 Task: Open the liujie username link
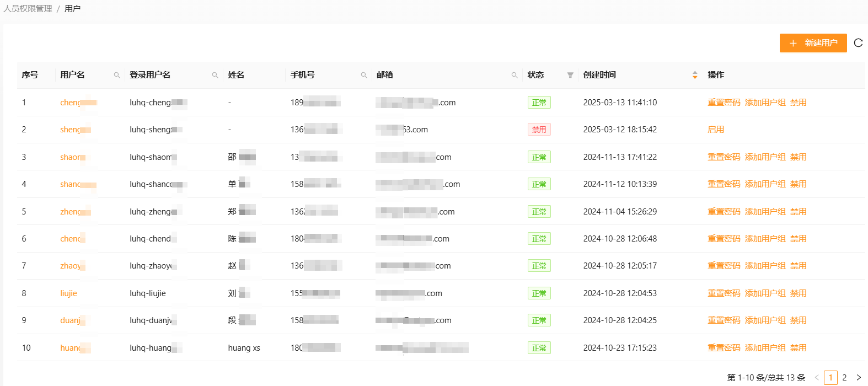coord(68,293)
